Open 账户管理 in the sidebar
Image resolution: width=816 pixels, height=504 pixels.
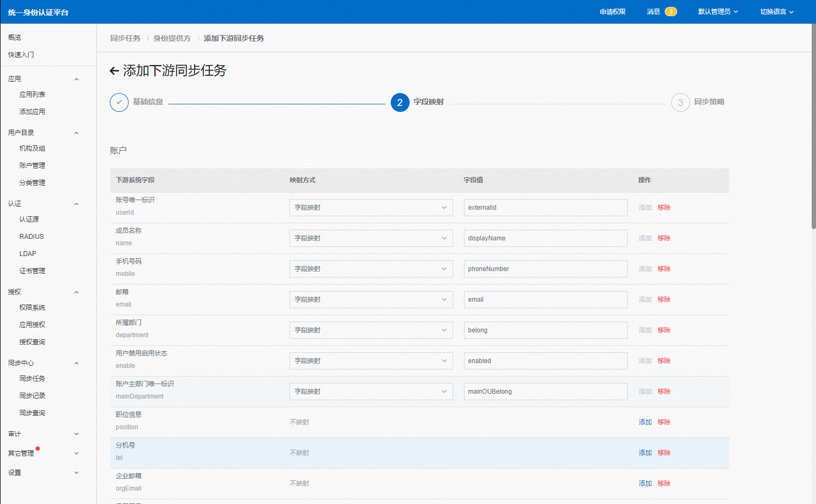click(x=32, y=166)
